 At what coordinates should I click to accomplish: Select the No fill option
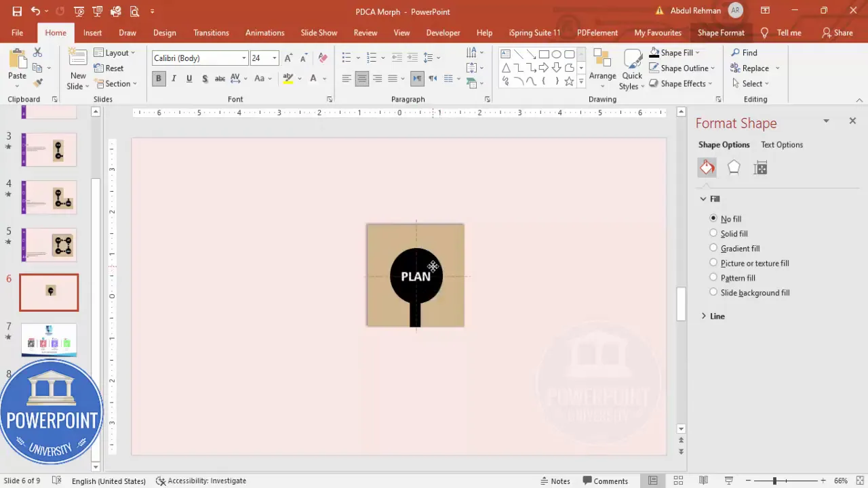click(x=726, y=219)
